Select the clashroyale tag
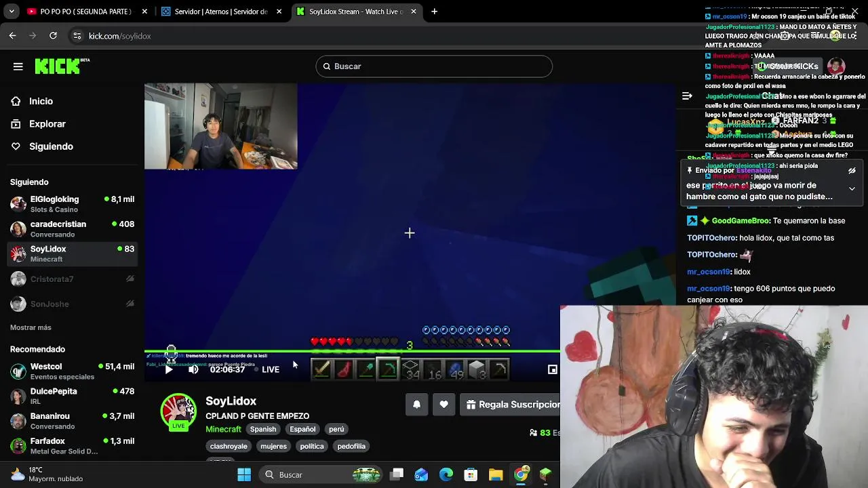Viewport: 868px width, 488px height. (229, 446)
